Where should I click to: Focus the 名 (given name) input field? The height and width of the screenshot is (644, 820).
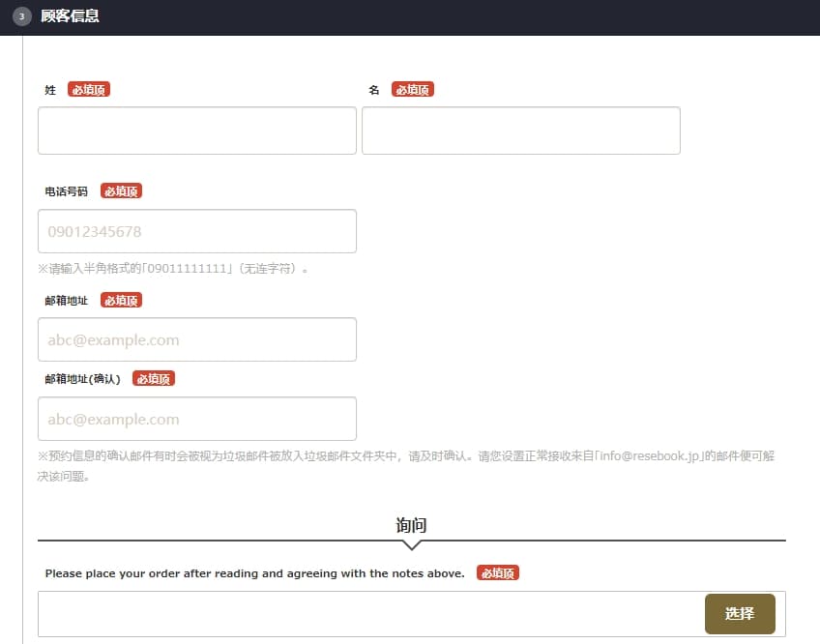(x=520, y=131)
